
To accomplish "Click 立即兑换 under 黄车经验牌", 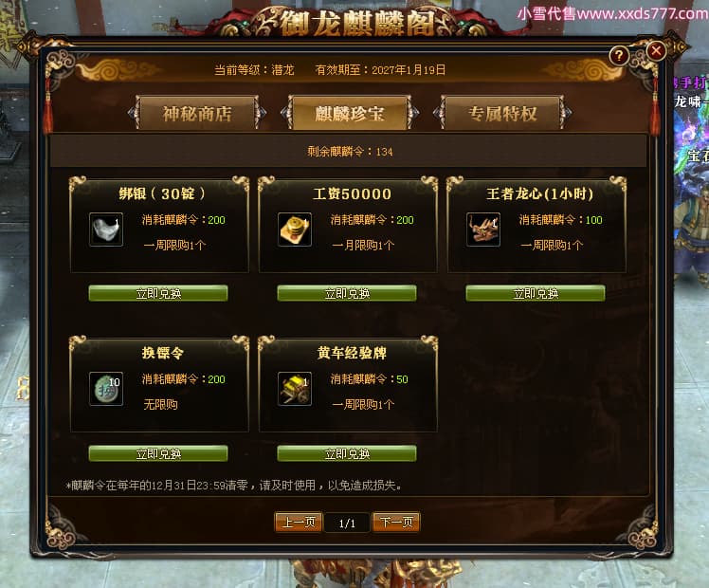I will click(347, 453).
